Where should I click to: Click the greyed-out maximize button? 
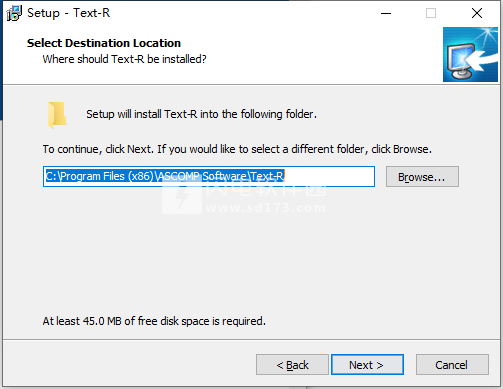[x=431, y=13]
